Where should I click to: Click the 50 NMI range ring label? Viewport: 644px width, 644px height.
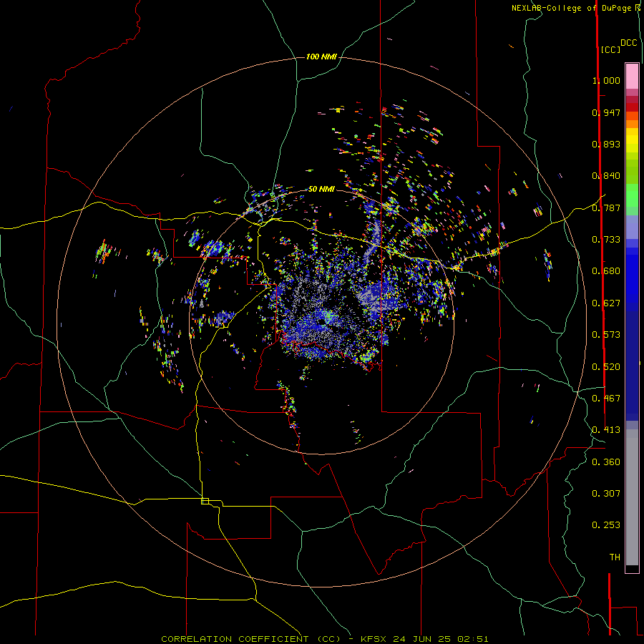coord(321,189)
